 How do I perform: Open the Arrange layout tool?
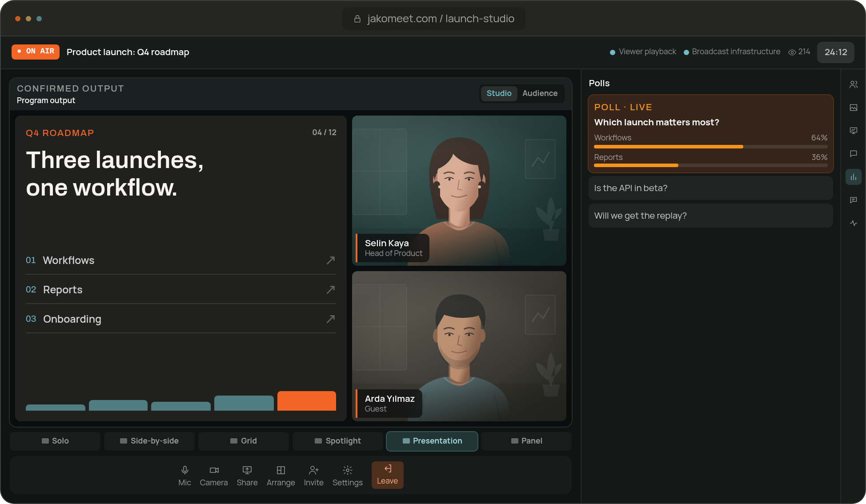tap(281, 476)
